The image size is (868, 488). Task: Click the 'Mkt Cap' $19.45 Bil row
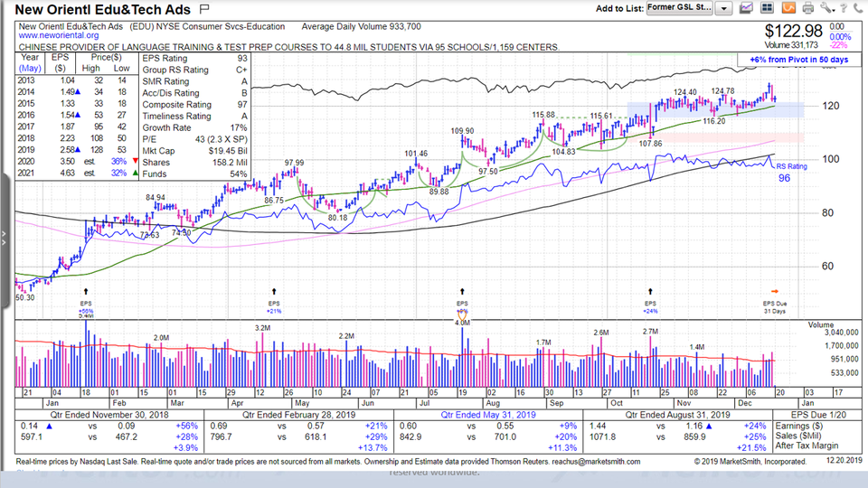pos(195,151)
